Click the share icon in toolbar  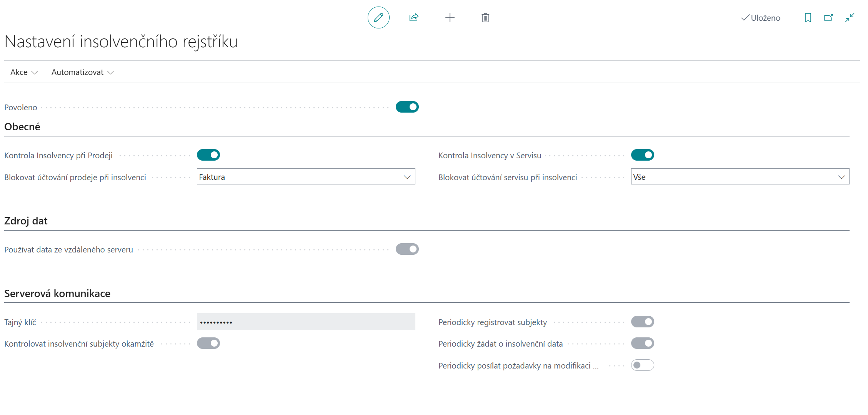414,18
